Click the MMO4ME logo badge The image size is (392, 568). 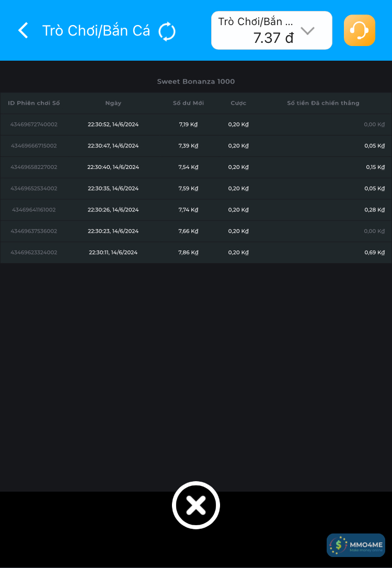click(356, 545)
